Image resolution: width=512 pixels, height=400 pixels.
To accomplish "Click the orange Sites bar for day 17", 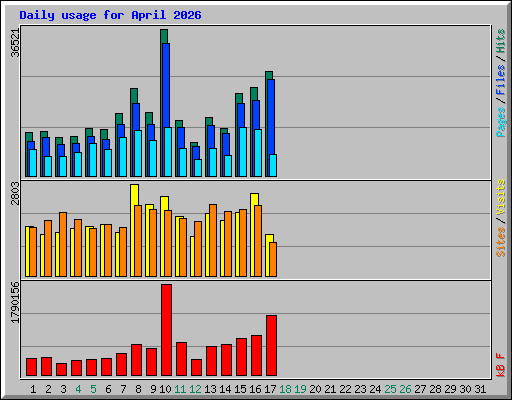I will coord(273,259).
